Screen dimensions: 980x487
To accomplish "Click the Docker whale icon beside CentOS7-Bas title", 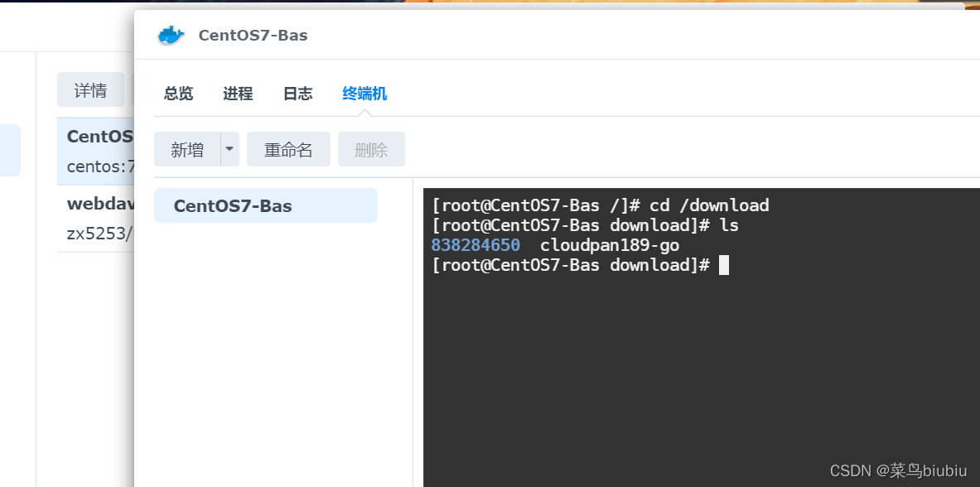I will 170,35.
